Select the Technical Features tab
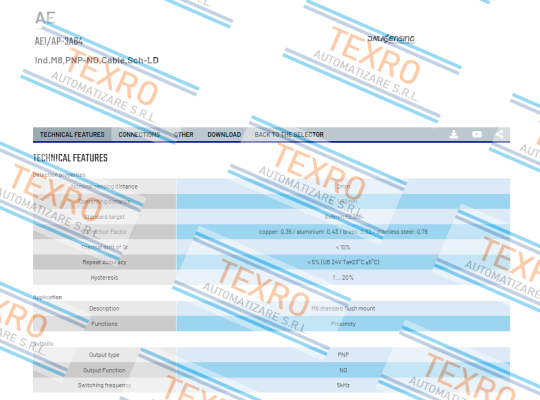This screenshot has height=400, width=540. 72,134
